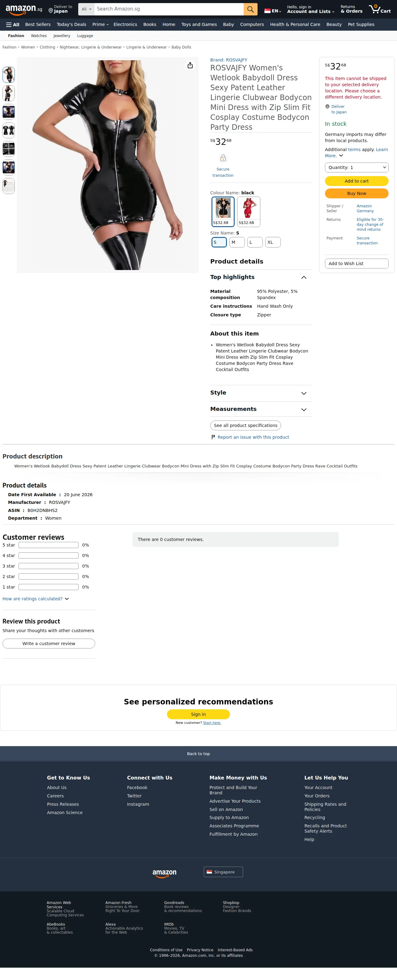Click the Deliver to Japan location icon
This screenshot has width=397, height=980.
click(x=51, y=11)
